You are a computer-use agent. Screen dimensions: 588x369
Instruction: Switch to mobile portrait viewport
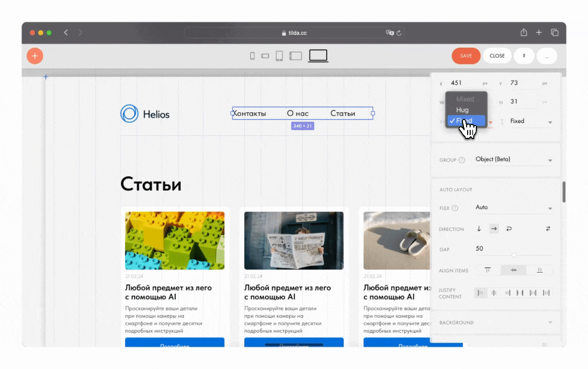(253, 56)
